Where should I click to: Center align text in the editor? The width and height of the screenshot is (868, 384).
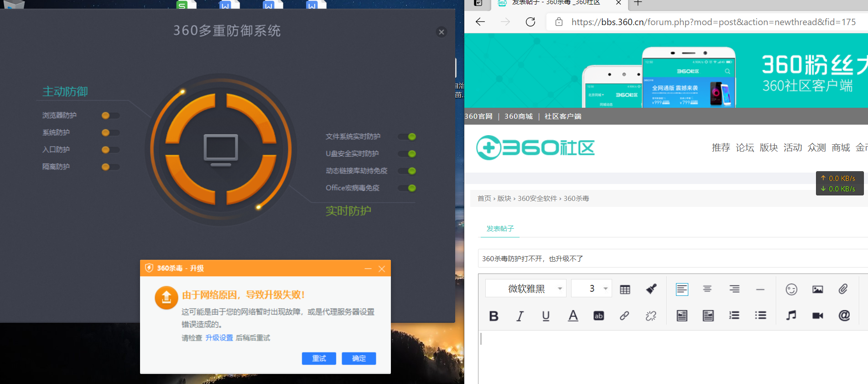pos(707,289)
